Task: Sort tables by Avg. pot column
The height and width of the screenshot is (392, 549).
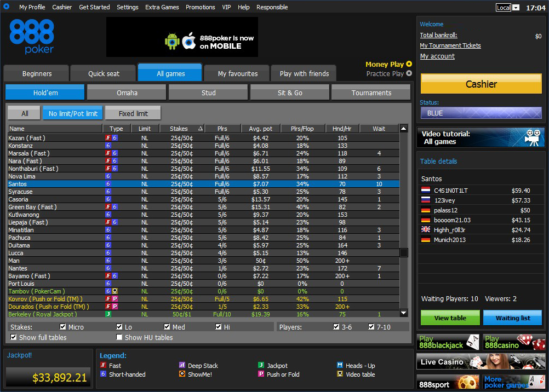Action: coord(260,129)
